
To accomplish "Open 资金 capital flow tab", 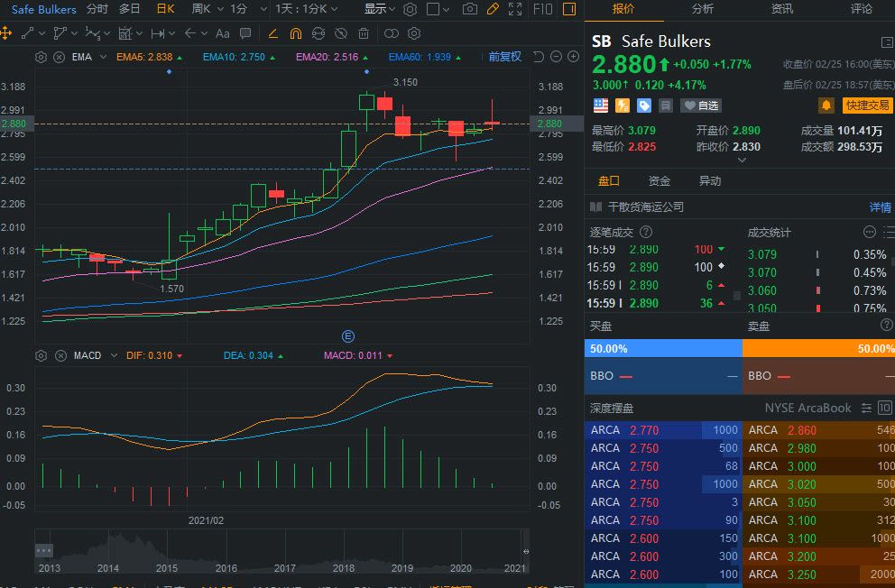I will [659, 180].
